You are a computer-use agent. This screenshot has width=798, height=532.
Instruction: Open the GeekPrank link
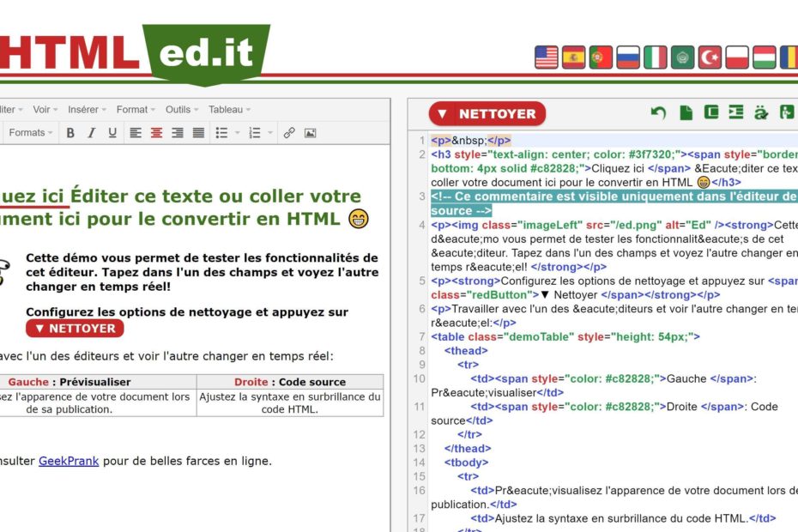tap(69, 461)
